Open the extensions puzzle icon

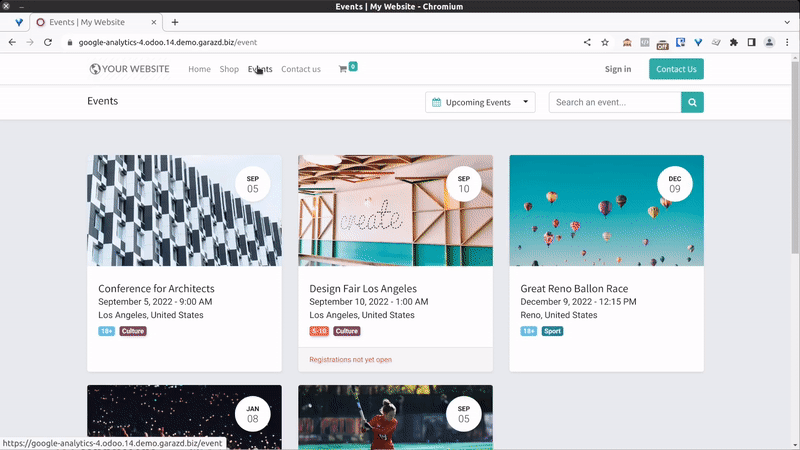734,42
